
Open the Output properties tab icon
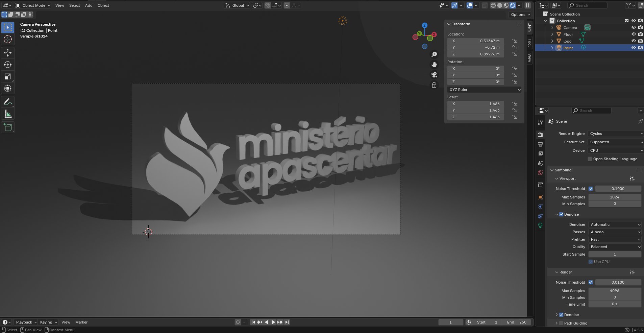click(540, 144)
